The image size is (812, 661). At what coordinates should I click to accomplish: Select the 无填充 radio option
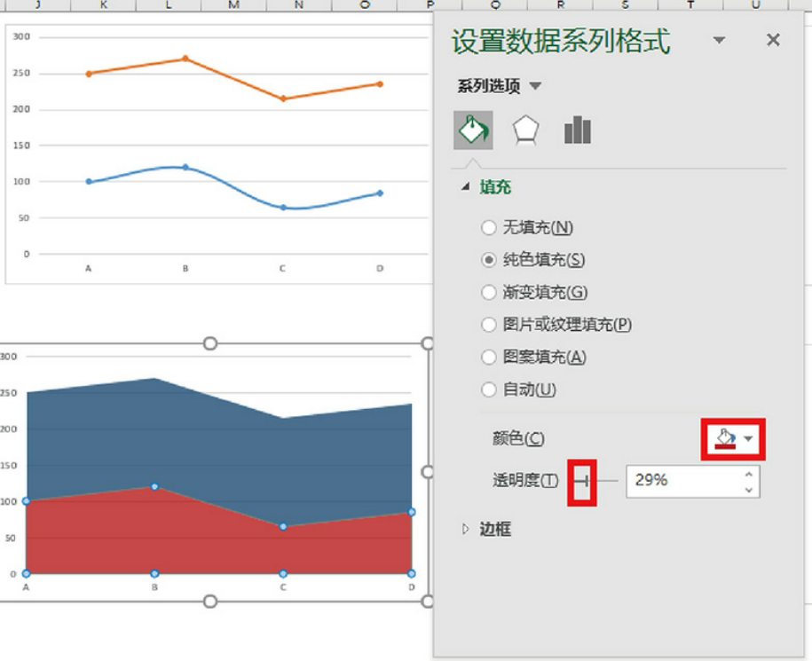click(x=488, y=228)
